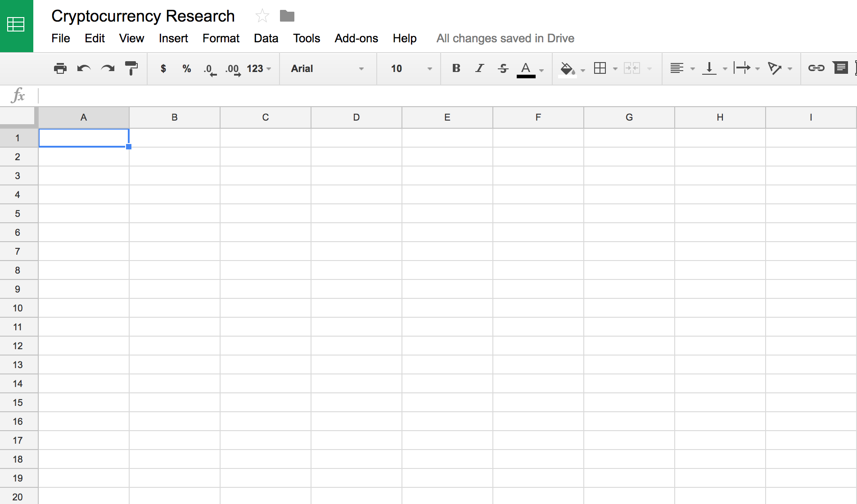Increase decimal places
The image size is (857, 504).
click(232, 68)
